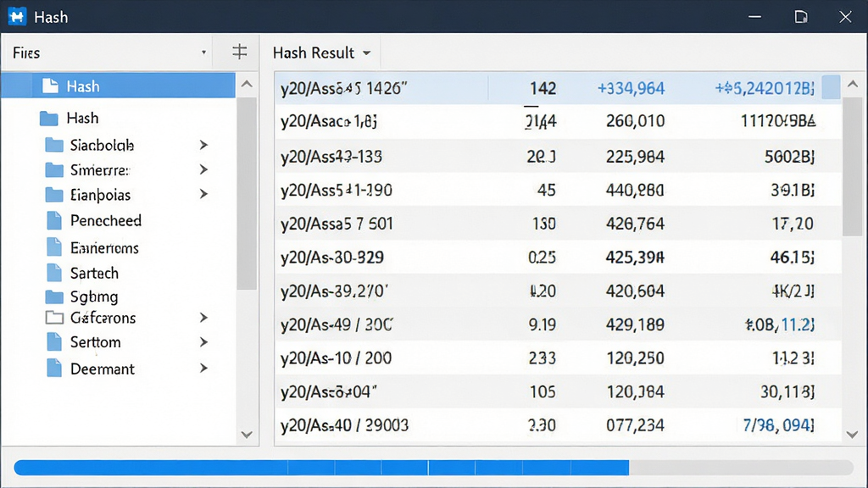Click the Penecheed file icon
The image size is (868, 488).
click(54, 220)
